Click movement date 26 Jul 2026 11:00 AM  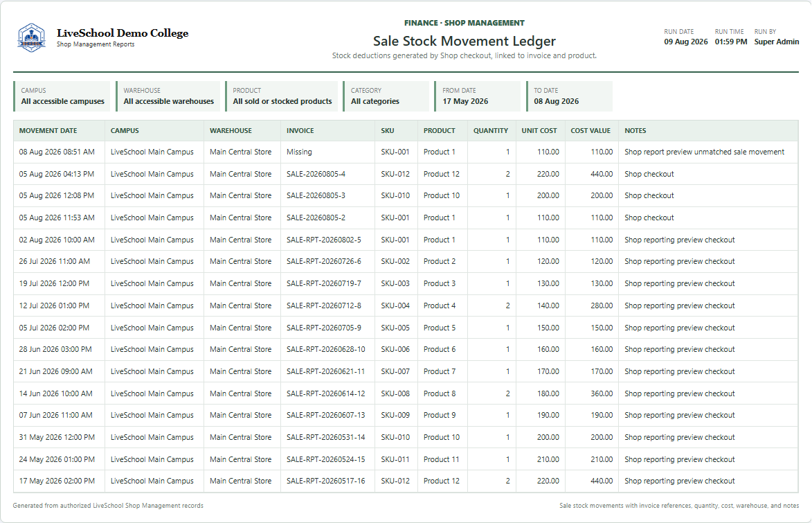55,261
